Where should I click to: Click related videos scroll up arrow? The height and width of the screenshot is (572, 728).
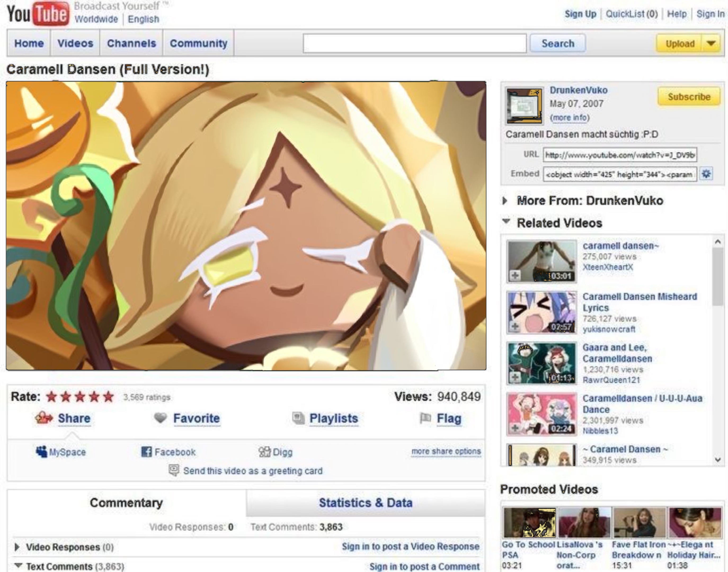718,242
